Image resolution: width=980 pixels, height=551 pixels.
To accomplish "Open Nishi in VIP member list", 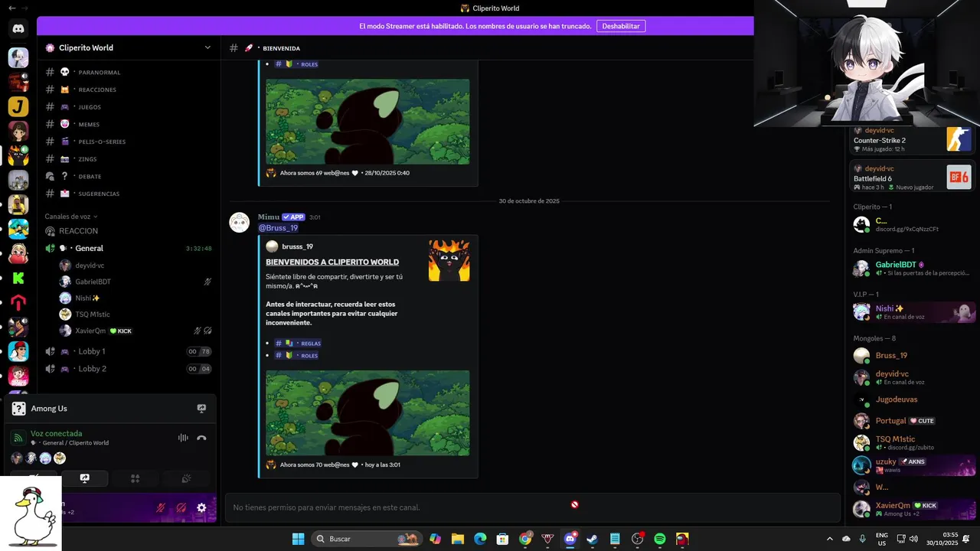I will point(913,311).
